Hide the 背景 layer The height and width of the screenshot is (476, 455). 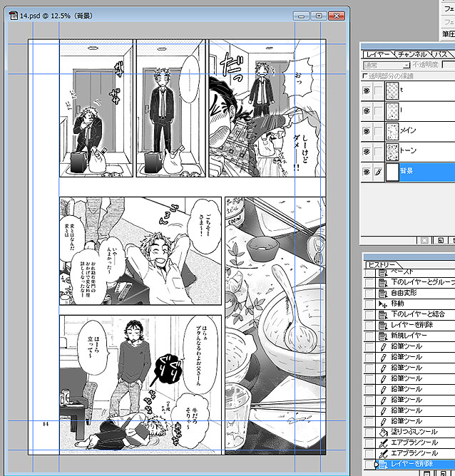click(367, 172)
